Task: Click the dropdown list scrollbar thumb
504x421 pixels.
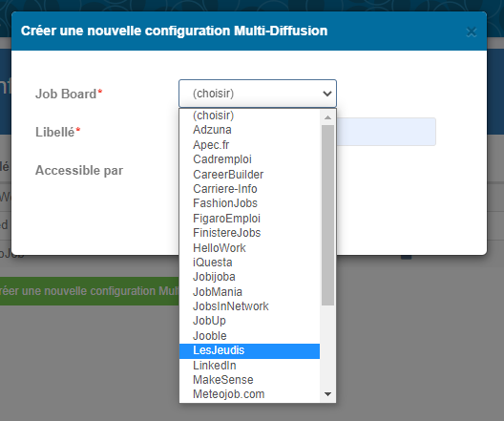Action: coord(327,215)
